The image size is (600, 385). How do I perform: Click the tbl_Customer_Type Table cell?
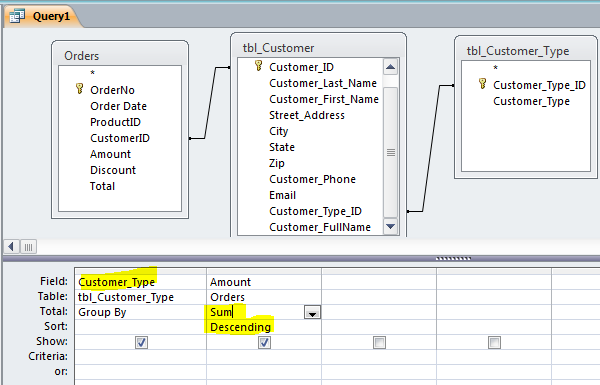click(x=140, y=297)
